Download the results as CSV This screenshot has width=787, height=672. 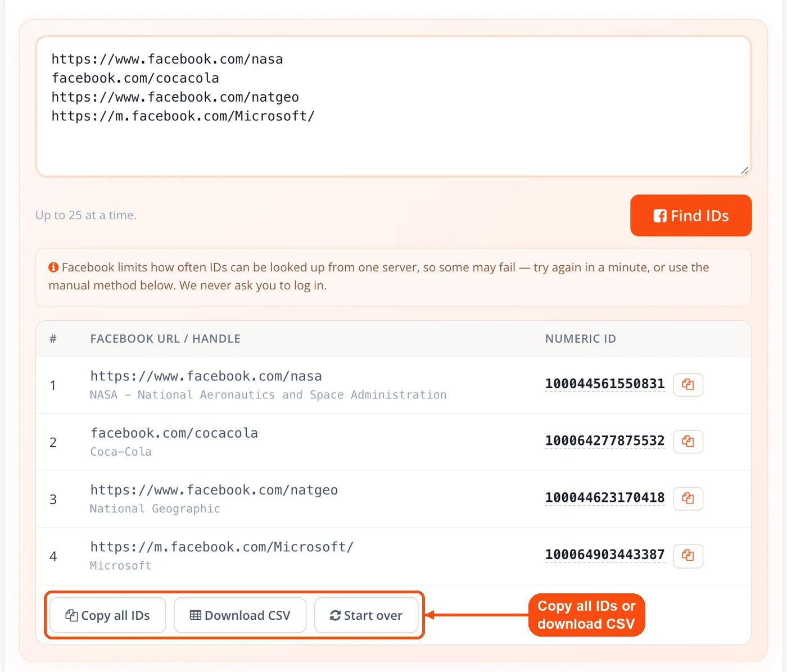240,615
